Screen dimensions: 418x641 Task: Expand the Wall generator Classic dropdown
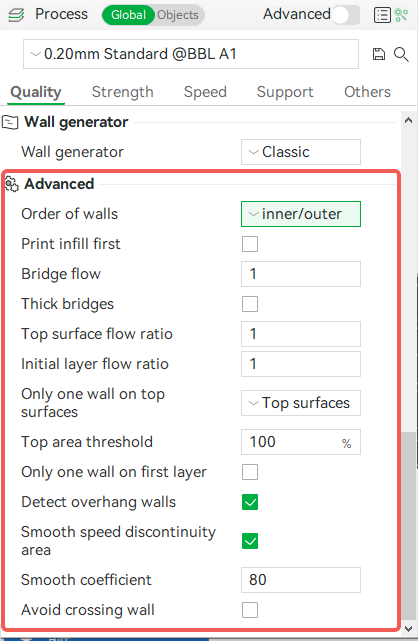pos(301,152)
